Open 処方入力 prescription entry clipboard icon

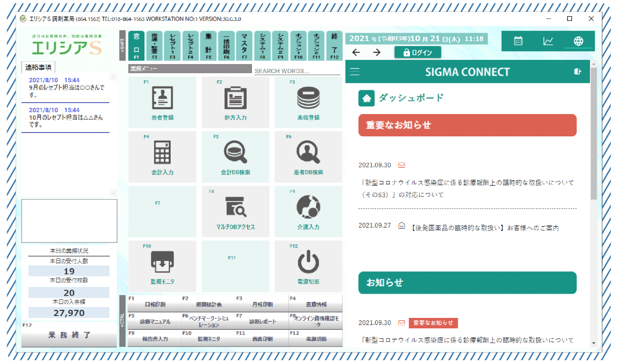pyautogui.click(x=235, y=98)
